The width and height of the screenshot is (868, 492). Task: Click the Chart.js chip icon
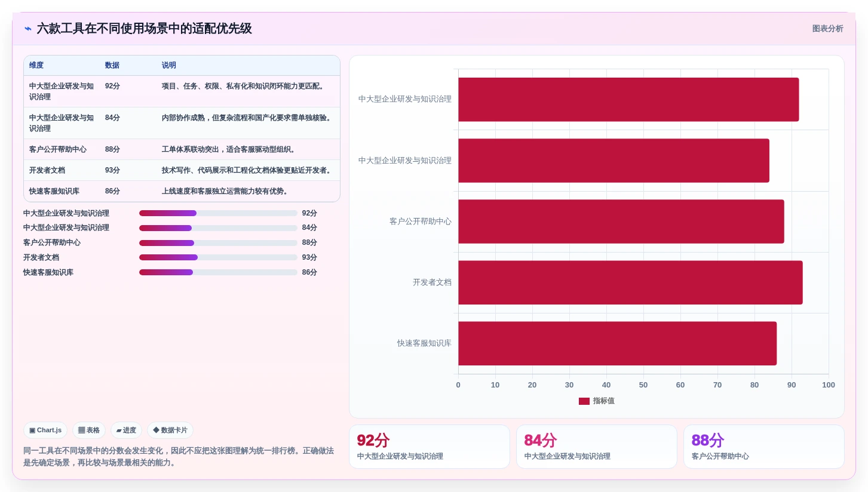click(x=32, y=430)
